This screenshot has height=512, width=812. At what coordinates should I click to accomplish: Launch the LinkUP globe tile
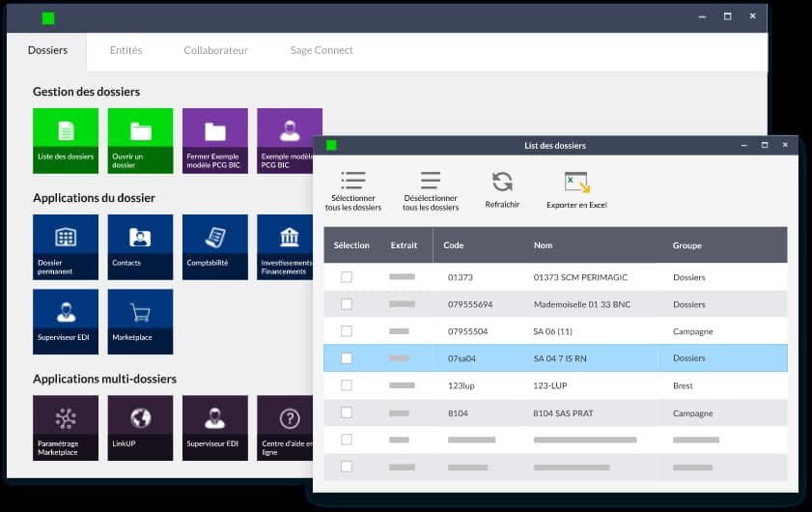(140, 427)
